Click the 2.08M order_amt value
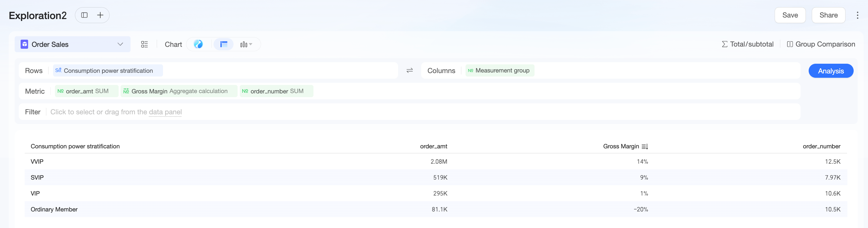The image size is (868, 228). click(x=439, y=161)
